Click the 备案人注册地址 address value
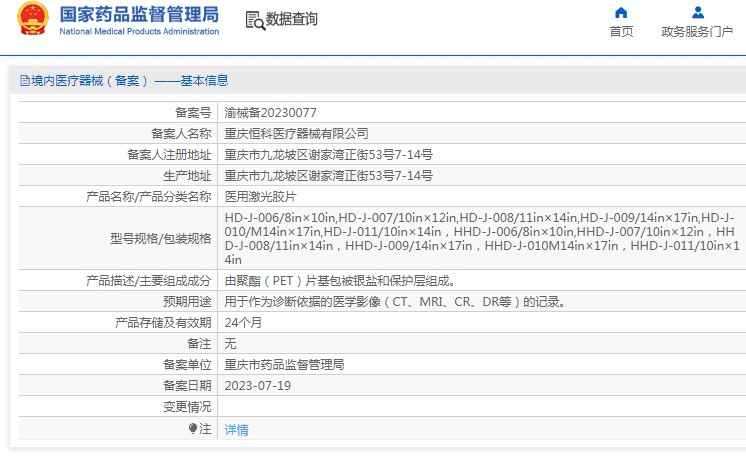The image size is (746, 459). [x=328, y=155]
